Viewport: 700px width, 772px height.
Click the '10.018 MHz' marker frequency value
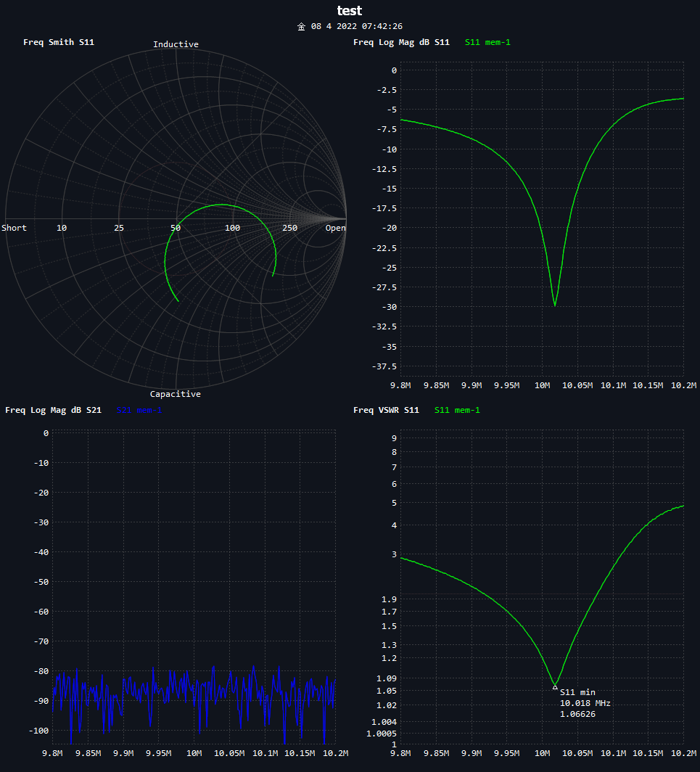(585, 703)
